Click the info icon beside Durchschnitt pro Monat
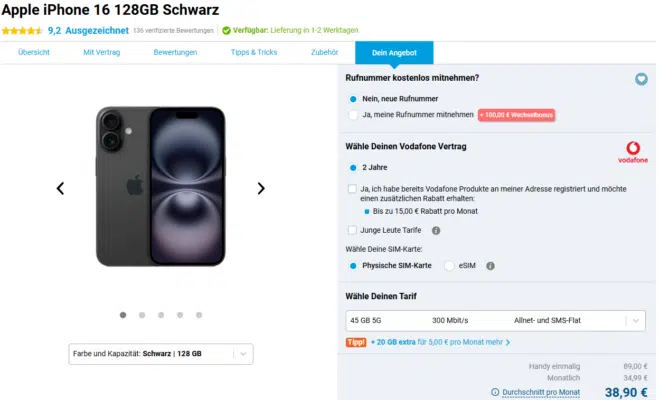660x400 pixels. (x=495, y=392)
